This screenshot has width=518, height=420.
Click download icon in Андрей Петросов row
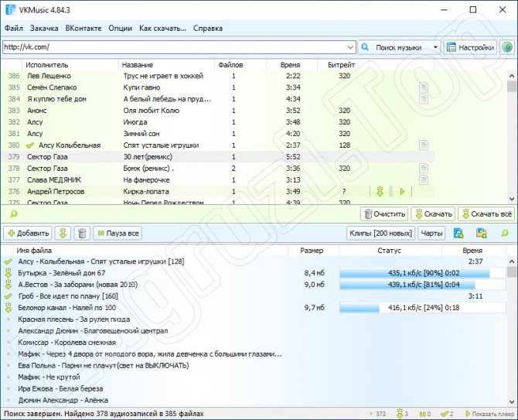point(380,191)
